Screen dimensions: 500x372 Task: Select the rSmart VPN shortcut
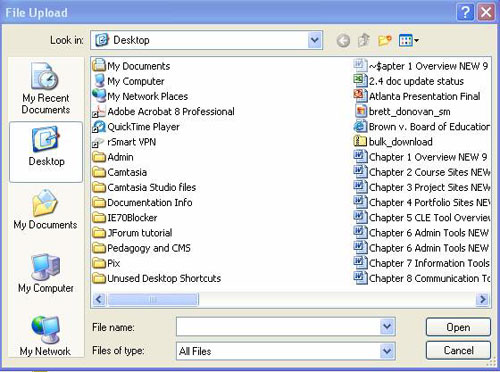(124, 142)
